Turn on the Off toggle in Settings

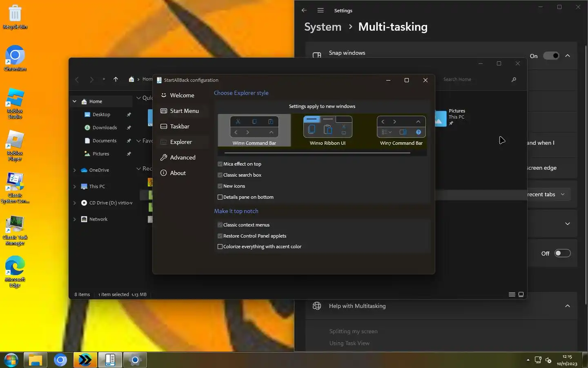coord(562,253)
